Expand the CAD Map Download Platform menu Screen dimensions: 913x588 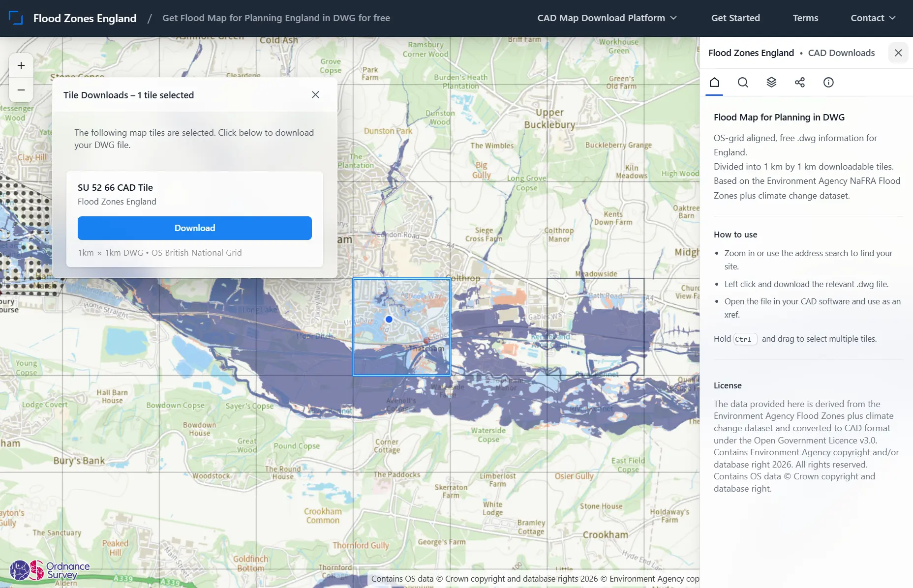click(x=607, y=18)
